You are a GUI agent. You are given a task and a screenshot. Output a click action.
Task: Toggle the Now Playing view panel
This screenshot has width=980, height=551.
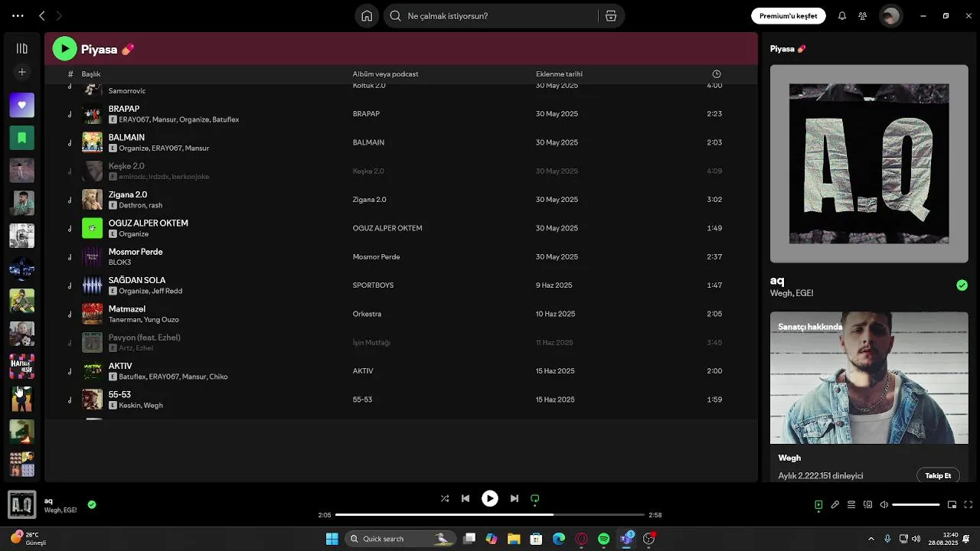(x=818, y=505)
